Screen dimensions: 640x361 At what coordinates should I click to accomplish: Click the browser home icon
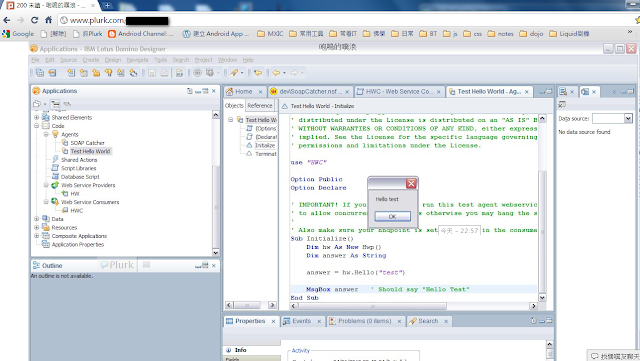(x=48, y=20)
